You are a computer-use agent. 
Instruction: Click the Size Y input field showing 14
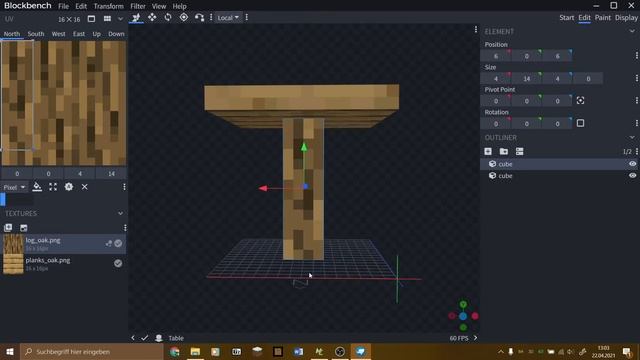527,78
